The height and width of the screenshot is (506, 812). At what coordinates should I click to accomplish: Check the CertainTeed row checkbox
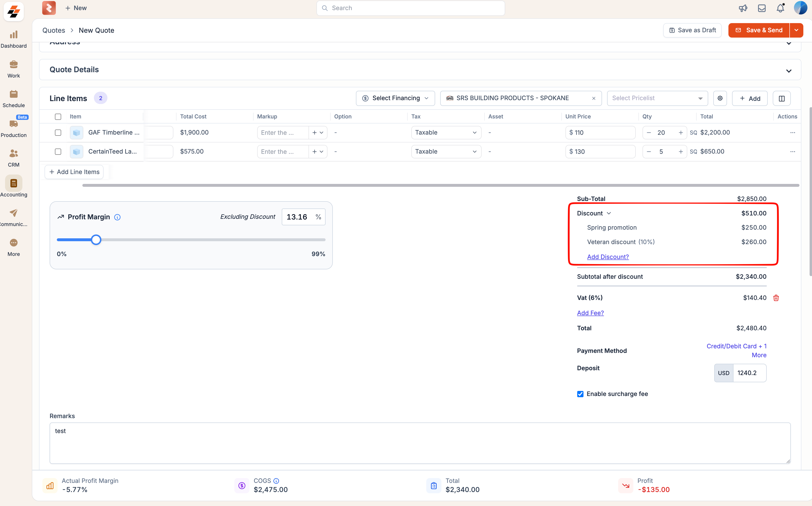(x=58, y=152)
